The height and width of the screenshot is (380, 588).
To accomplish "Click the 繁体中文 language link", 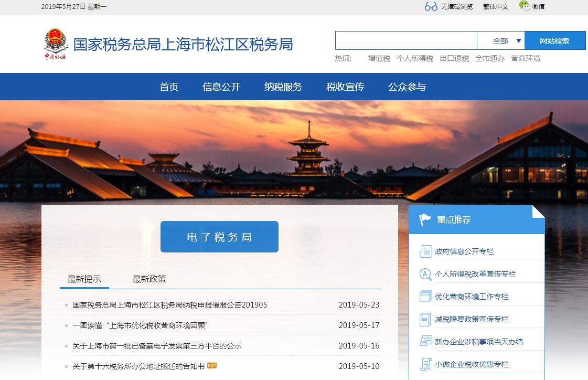I will click(x=496, y=7).
